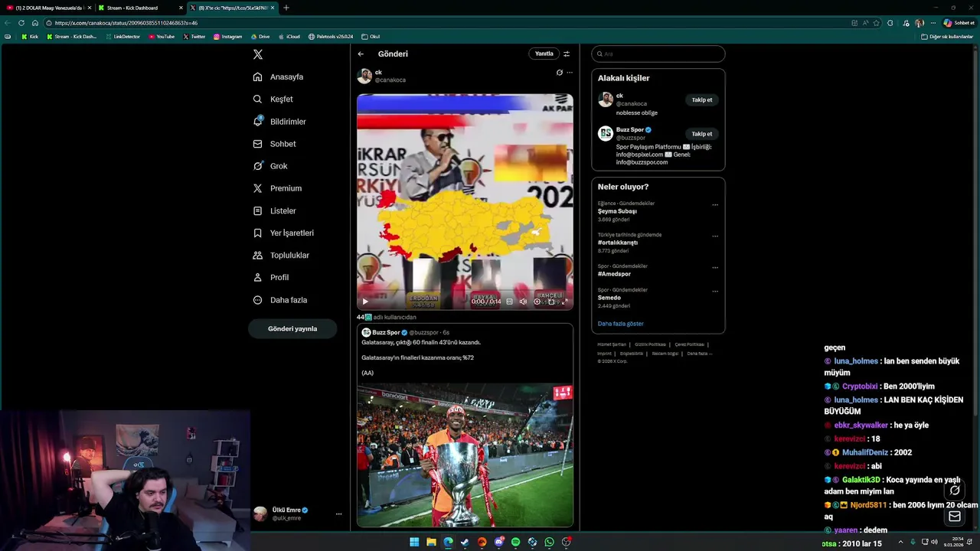Open #Amedspor trend
The height and width of the screenshot is (551, 980).
[614, 274]
